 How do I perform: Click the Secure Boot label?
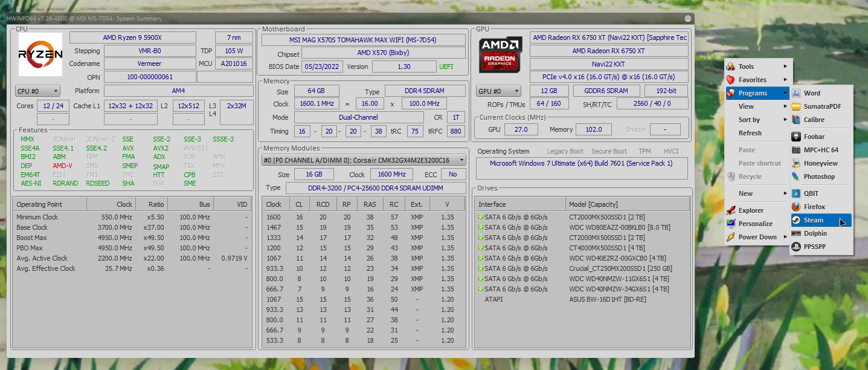pyautogui.click(x=608, y=151)
